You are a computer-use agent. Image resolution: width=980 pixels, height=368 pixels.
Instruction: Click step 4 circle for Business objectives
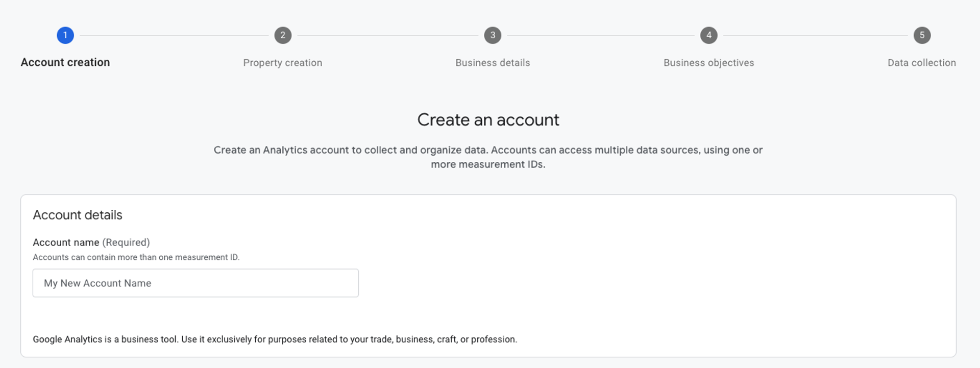pos(708,35)
